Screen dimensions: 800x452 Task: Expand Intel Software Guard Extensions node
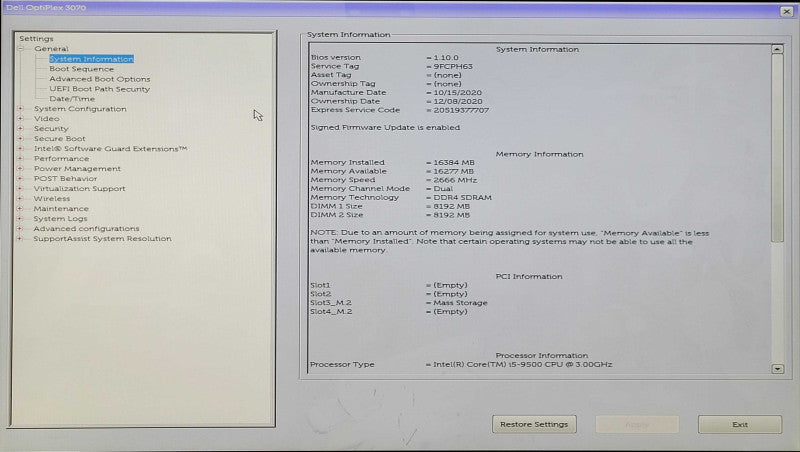point(21,149)
